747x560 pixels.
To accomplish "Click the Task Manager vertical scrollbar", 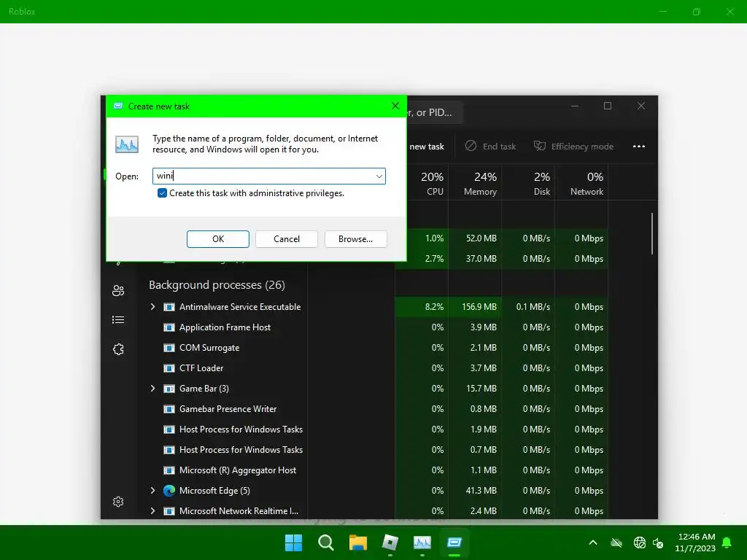I will tap(651, 233).
